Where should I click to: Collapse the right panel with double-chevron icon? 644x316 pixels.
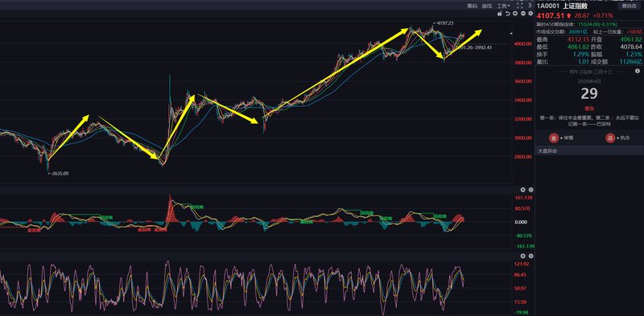[x=530, y=6]
